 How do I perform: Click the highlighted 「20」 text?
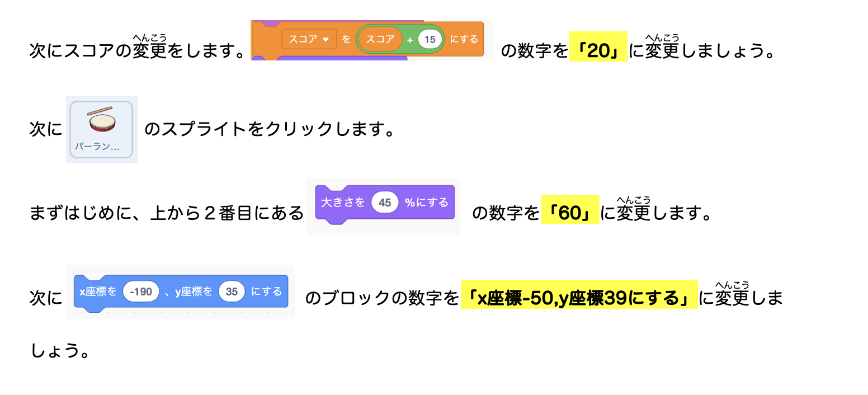click(598, 51)
